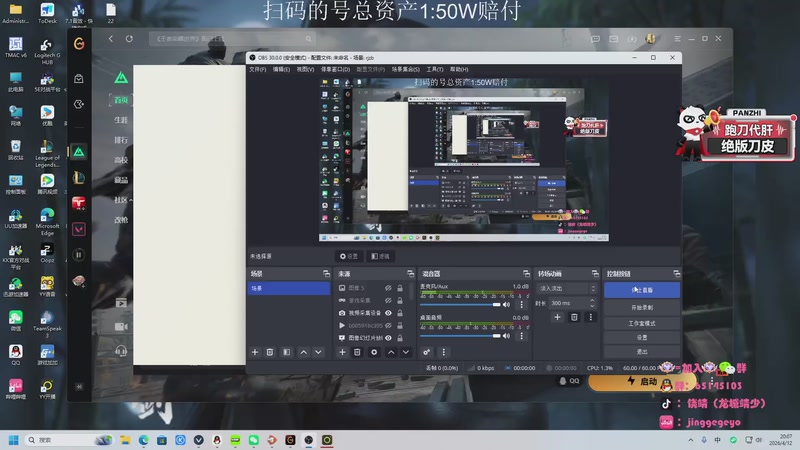
Task: Hide the 视频采集设备 source
Action: (x=388, y=313)
